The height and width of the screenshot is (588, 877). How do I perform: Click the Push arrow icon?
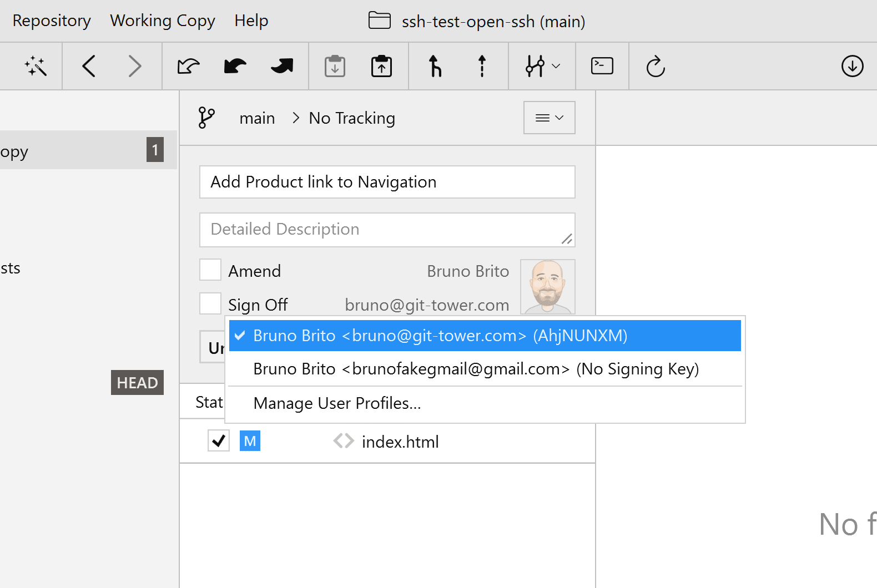click(x=282, y=67)
